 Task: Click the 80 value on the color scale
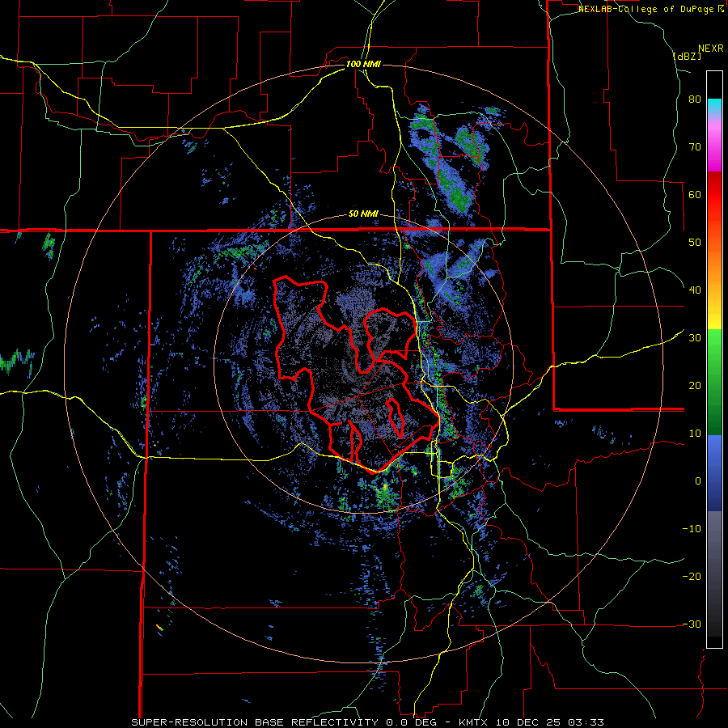695,99
